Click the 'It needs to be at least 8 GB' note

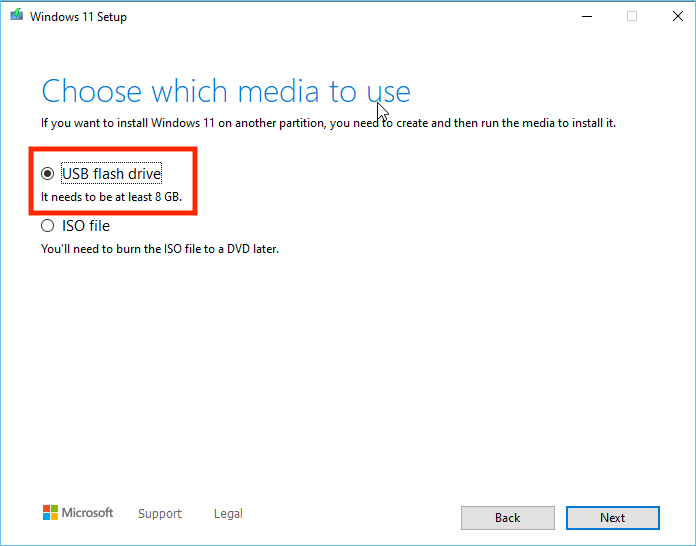click(x=112, y=197)
